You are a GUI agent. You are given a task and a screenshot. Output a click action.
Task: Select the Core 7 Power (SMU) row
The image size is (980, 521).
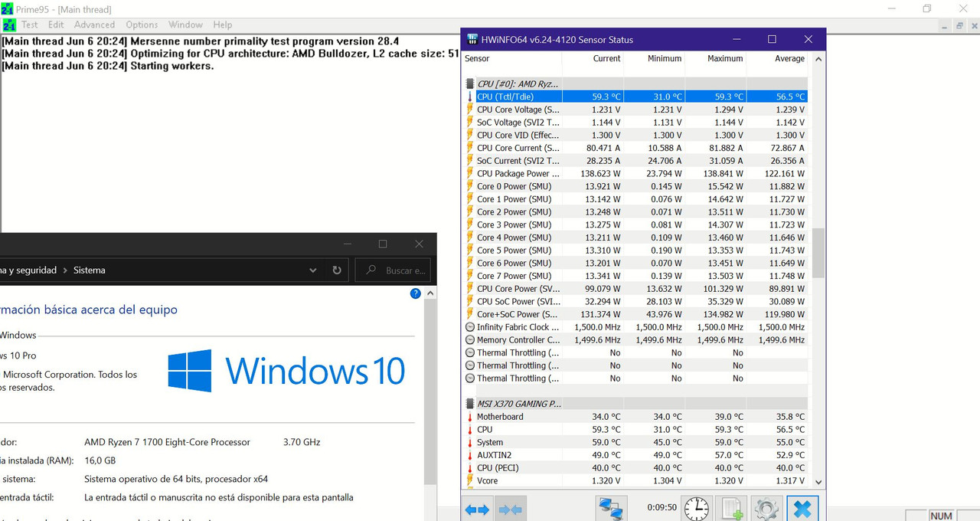click(x=635, y=276)
